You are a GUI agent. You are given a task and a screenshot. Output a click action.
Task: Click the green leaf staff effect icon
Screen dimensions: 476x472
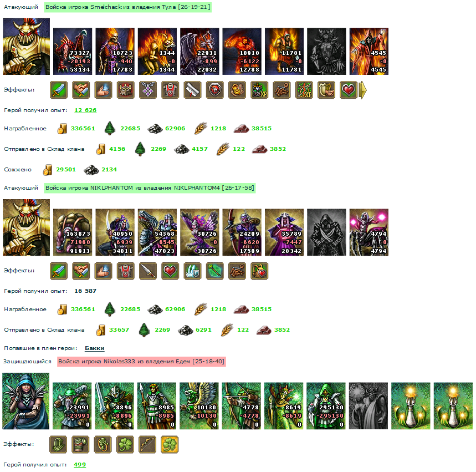pyautogui.click(x=215, y=271)
